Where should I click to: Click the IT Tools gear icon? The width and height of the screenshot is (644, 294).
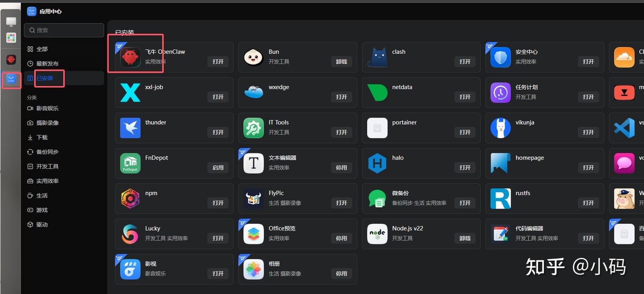pos(254,128)
